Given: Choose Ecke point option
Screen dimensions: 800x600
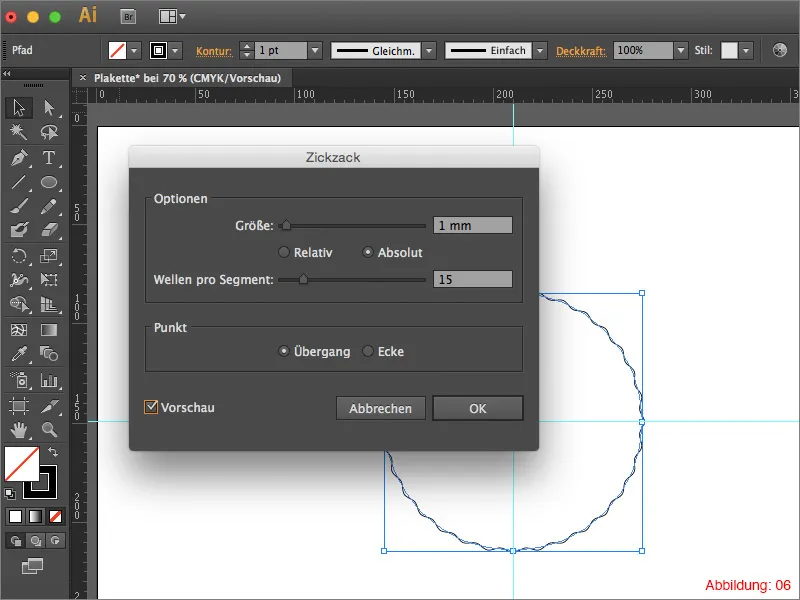Looking at the screenshot, I should pos(367,351).
